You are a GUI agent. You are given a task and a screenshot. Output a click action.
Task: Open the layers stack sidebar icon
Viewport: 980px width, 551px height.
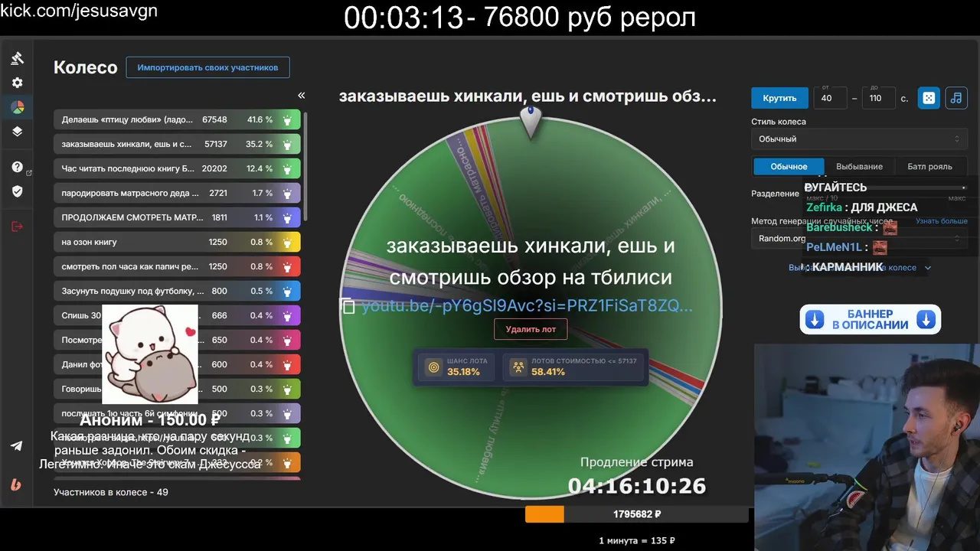point(17,132)
